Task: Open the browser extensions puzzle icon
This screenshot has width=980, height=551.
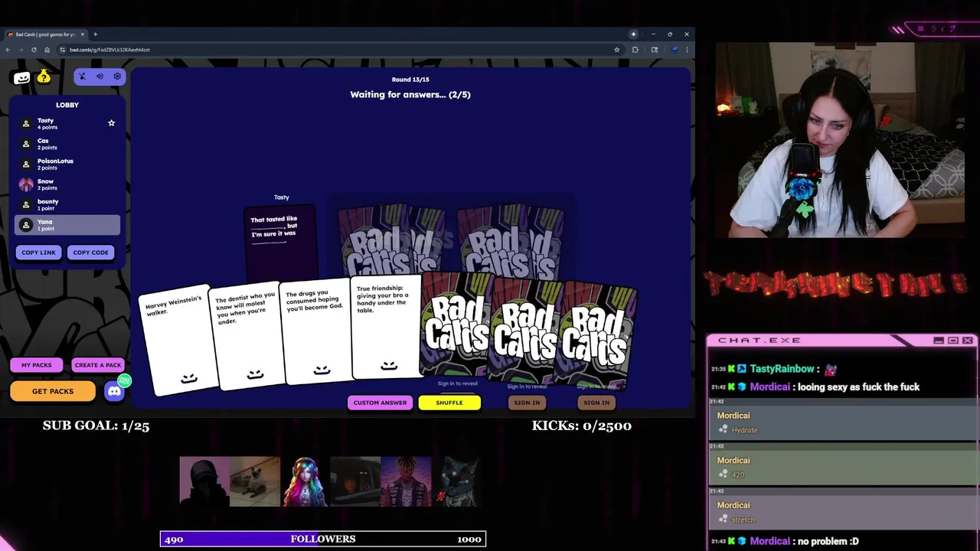Action: [635, 50]
